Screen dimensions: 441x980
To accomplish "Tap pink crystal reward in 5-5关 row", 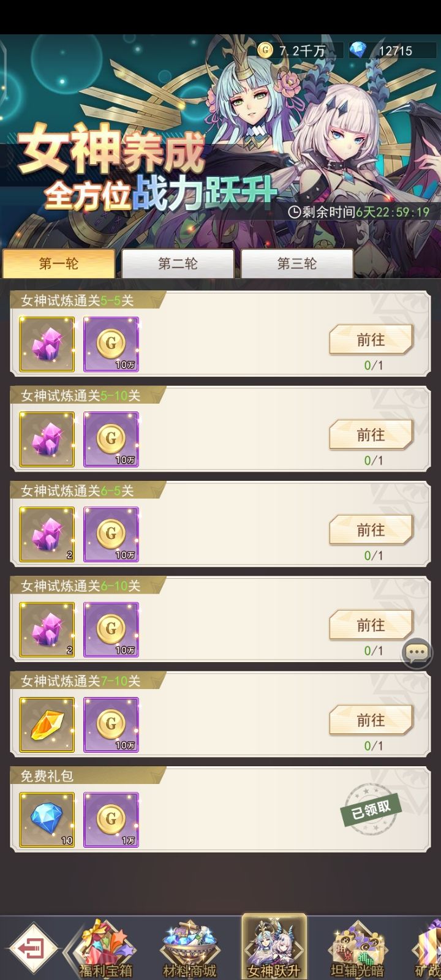I will click(47, 344).
